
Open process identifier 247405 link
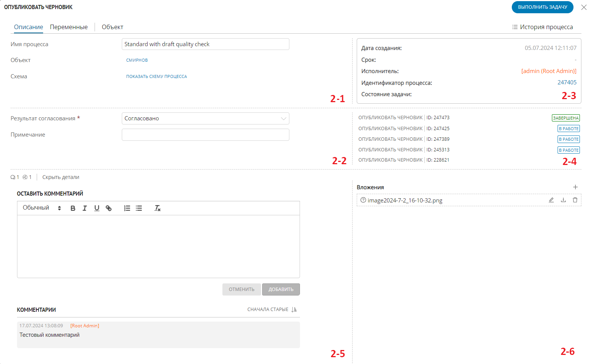pos(567,82)
